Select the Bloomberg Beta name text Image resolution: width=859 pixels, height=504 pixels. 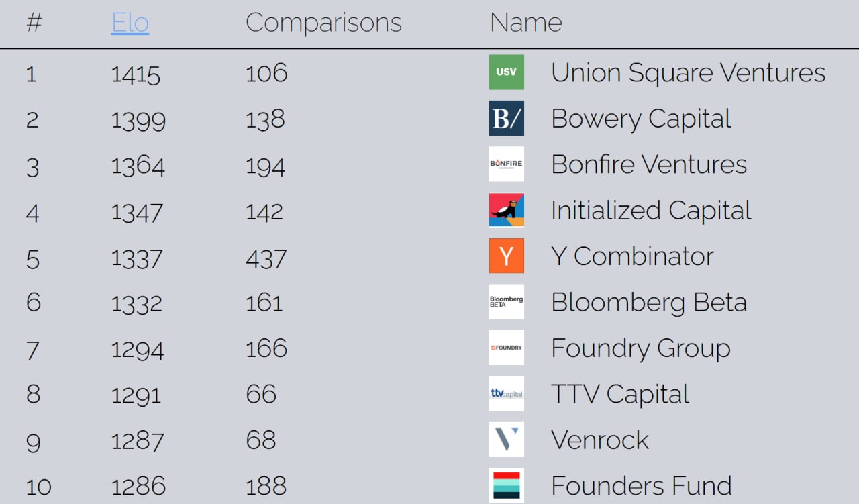tap(648, 302)
